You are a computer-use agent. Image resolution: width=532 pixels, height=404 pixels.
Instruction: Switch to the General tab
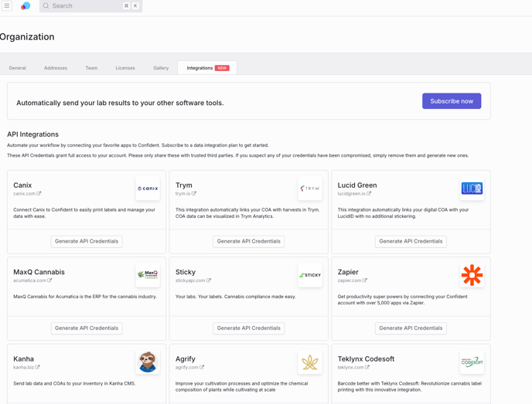(17, 68)
